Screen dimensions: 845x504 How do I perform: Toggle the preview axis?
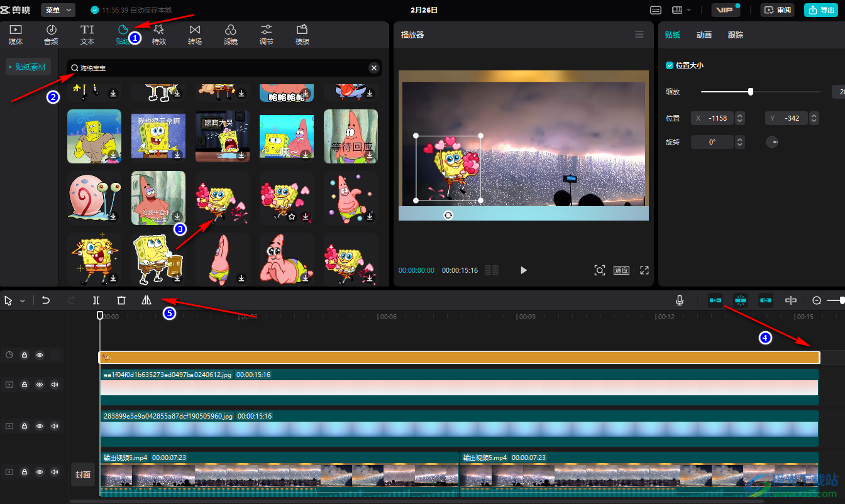pos(791,300)
